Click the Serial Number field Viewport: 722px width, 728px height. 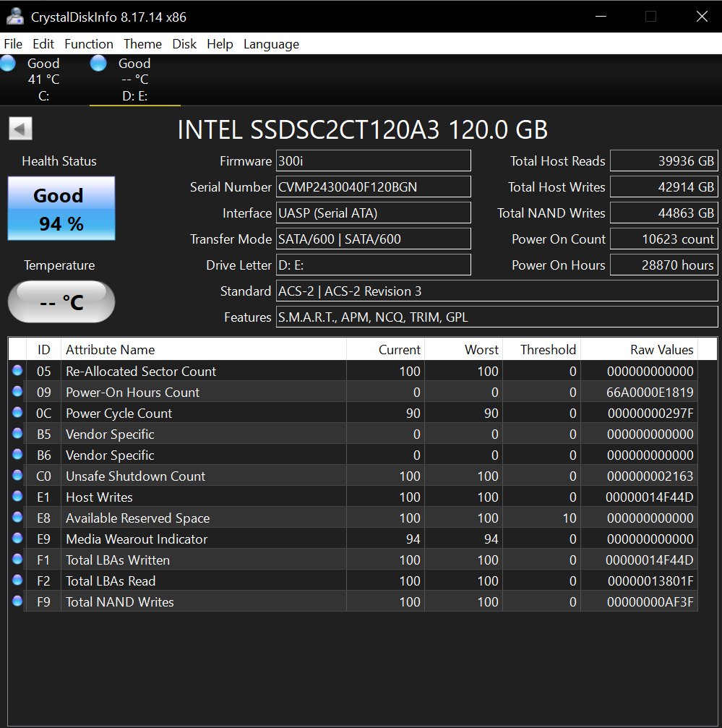click(373, 187)
